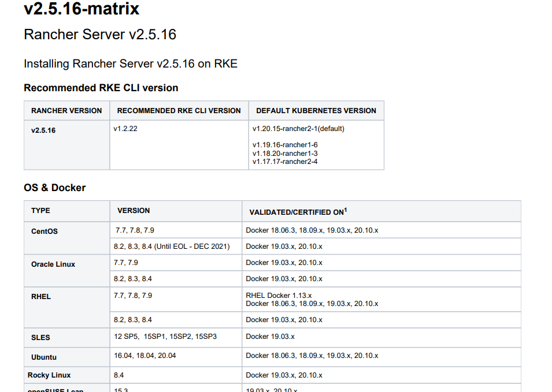Click the v2.5.16-matrix page title
This screenshot has height=392, width=552.
(81, 10)
